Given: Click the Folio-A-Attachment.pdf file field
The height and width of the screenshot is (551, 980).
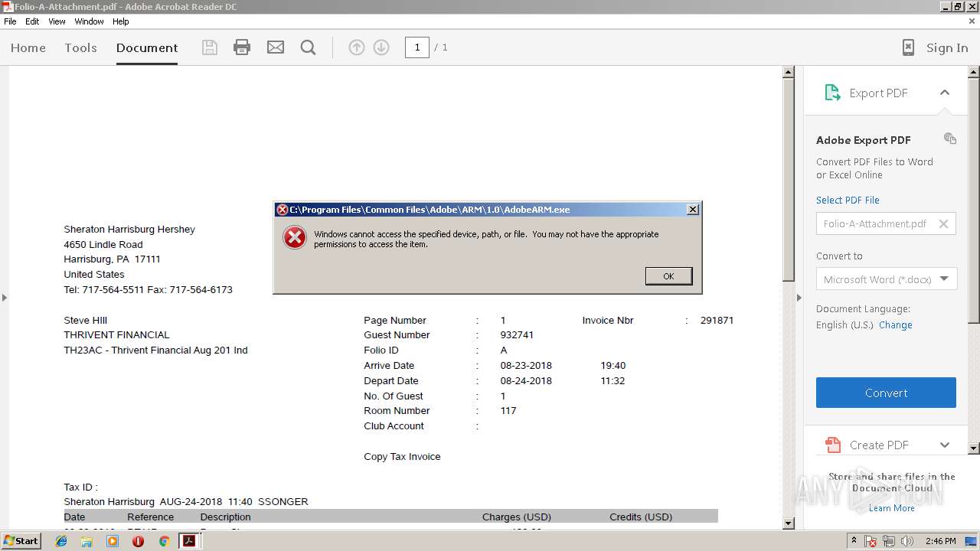Looking at the screenshot, I should point(886,223).
